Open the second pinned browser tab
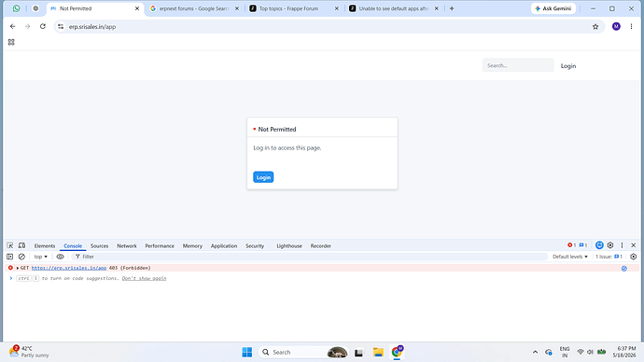This screenshot has width=644, height=362. click(35, 8)
